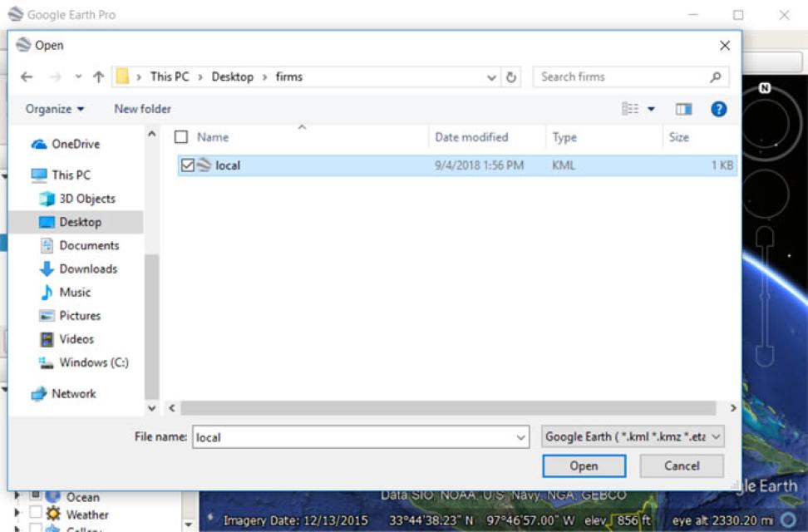Open dialog help question mark

(x=719, y=109)
